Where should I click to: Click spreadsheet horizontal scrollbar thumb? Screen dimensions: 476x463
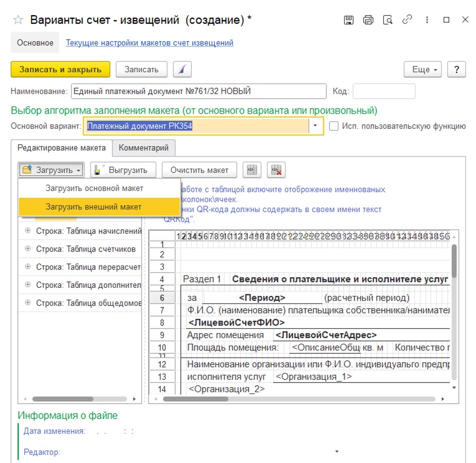(195, 399)
